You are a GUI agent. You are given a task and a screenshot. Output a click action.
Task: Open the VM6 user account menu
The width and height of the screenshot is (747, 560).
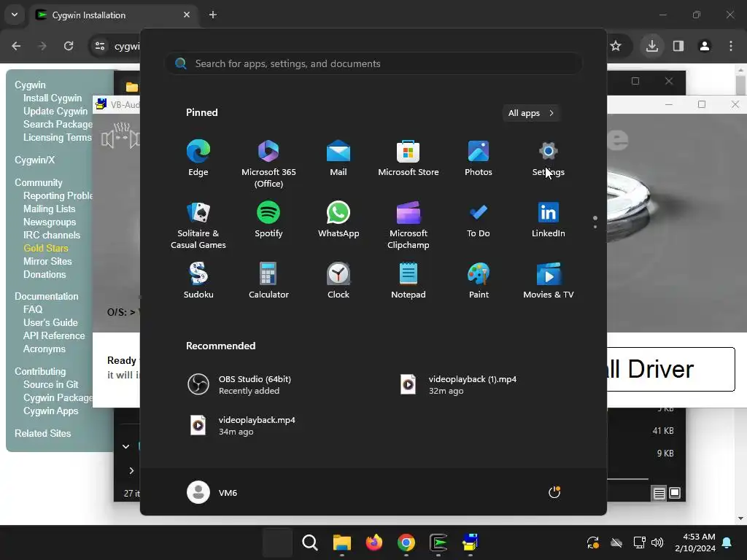point(212,492)
